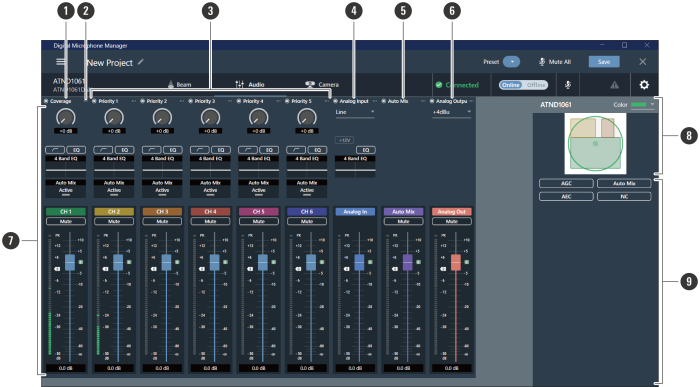Click the Priority 3 gain knob

click(x=210, y=118)
